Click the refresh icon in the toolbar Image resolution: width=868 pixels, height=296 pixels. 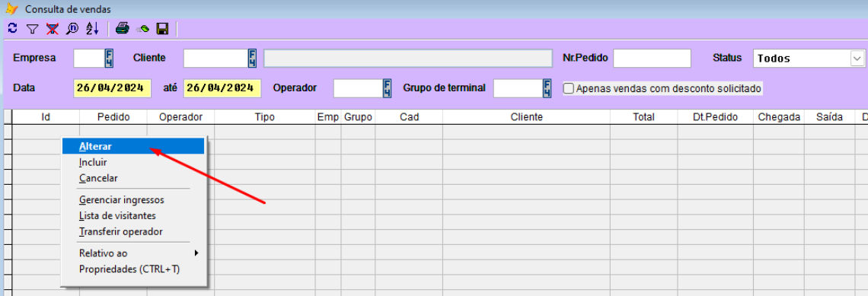[12, 28]
